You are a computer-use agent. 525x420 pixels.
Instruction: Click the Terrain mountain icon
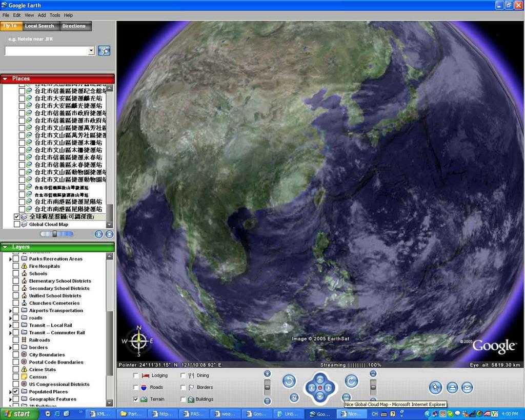(x=144, y=399)
